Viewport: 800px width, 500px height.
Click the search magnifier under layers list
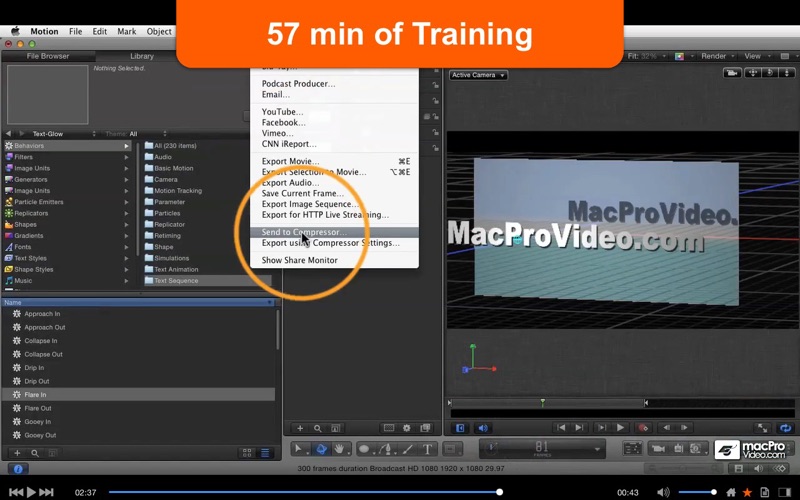pyautogui.click(x=317, y=428)
